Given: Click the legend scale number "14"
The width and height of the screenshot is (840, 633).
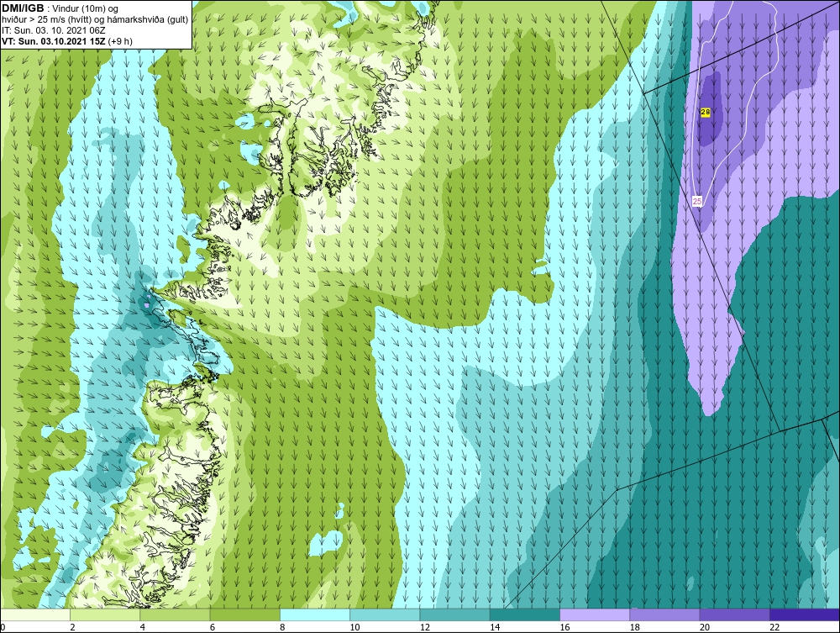Looking at the screenshot, I should click(x=495, y=628).
